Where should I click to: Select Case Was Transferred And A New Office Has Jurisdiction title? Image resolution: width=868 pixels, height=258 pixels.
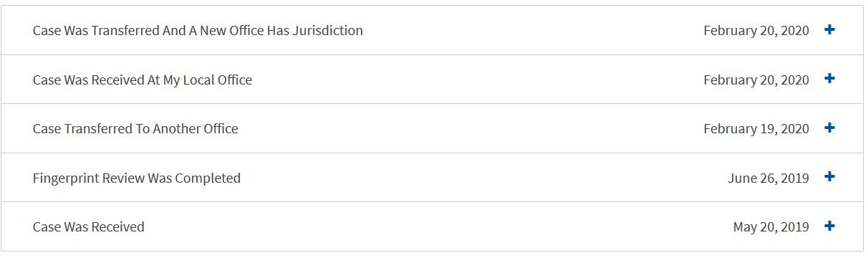(198, 31)
